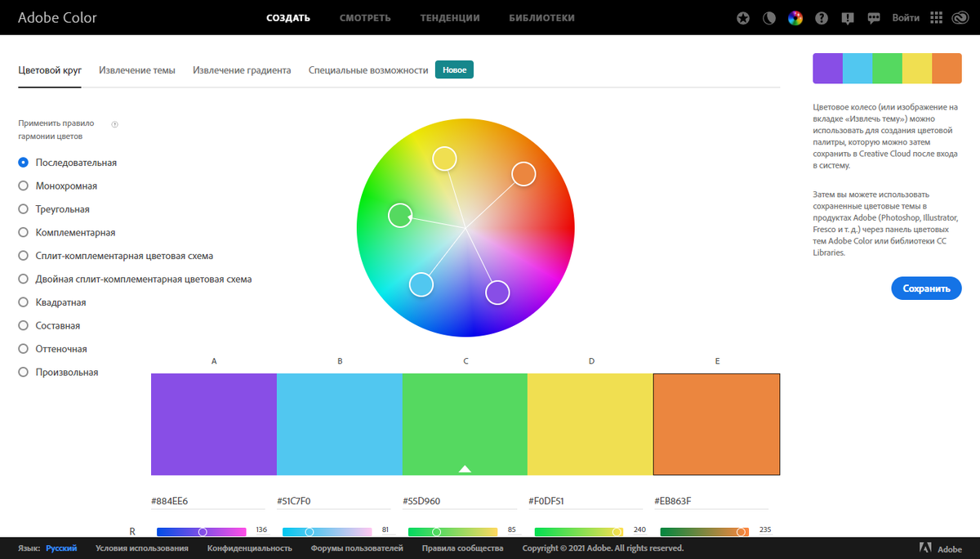Select orange swatch E
The image size is (980, 559).
click(717, 424)
